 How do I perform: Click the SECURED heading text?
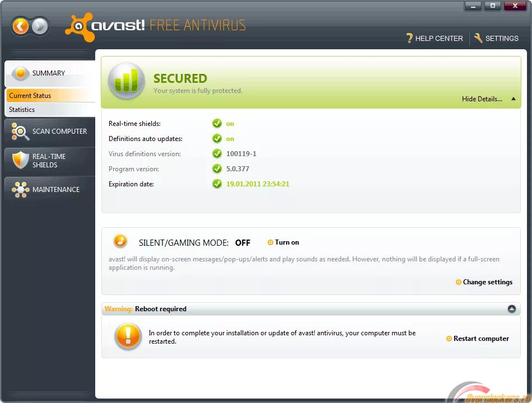click(x=180, y=78)
